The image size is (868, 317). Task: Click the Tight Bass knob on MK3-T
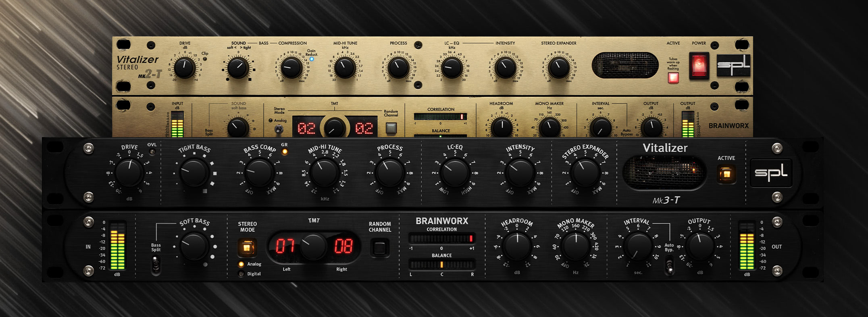(194, 173)
